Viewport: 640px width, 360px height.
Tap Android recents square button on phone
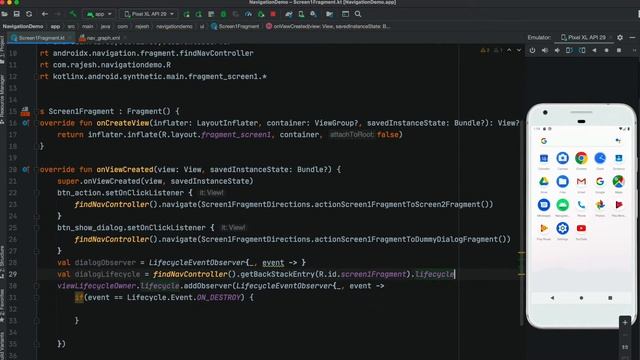[610, 298]
